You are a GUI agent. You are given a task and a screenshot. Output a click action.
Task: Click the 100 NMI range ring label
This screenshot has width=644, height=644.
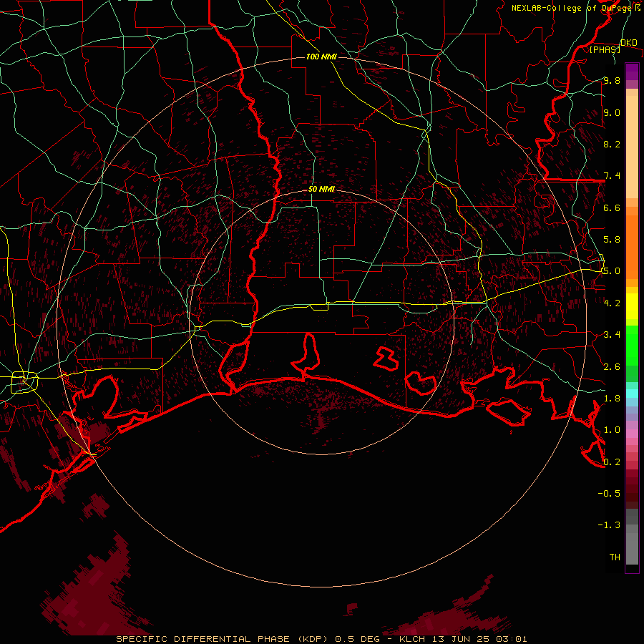pyautogui.click(x=321, y=57)
